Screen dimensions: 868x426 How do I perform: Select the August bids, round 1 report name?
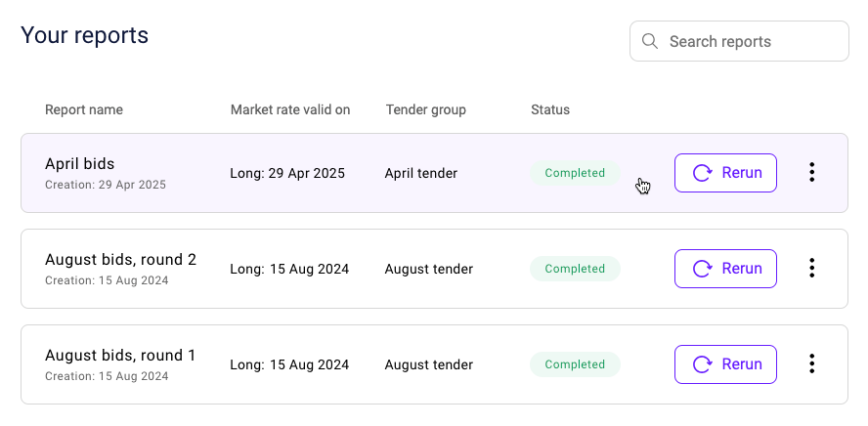(120, 356)
